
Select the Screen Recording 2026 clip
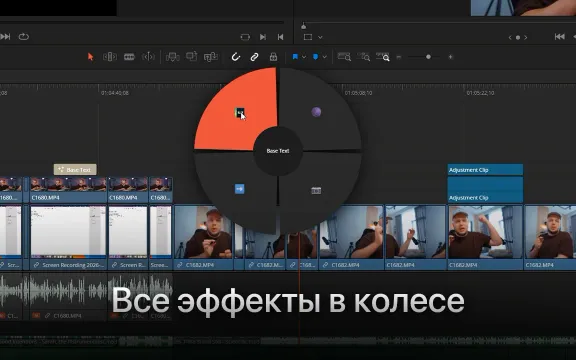coord(68,238)
